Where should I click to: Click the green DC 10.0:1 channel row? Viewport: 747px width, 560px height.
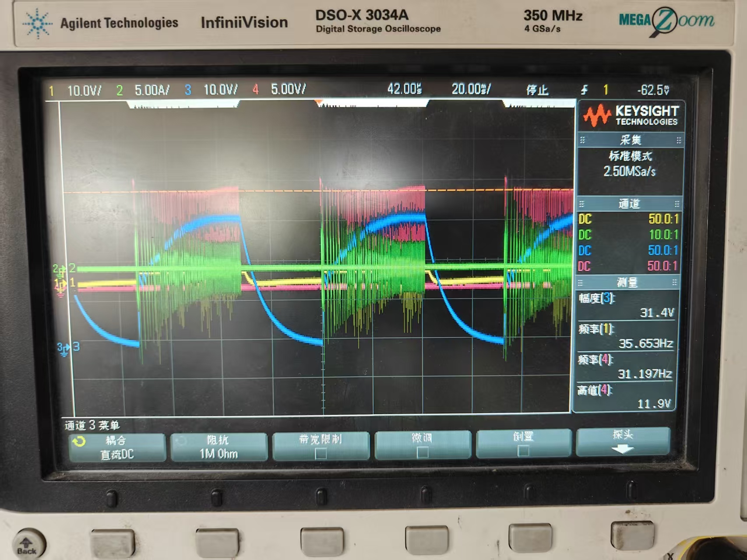[x=628, y=235]
